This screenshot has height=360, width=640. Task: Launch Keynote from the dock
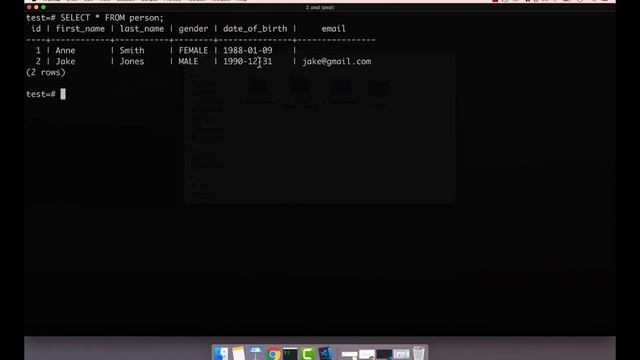pyautogui.click(x=256, y=353)
